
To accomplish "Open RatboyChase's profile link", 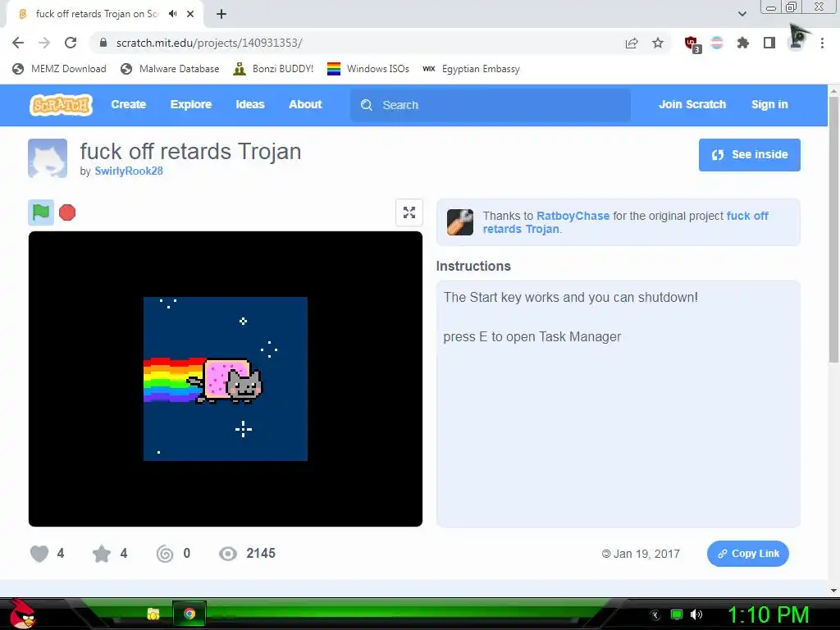I will coord(573,216).
